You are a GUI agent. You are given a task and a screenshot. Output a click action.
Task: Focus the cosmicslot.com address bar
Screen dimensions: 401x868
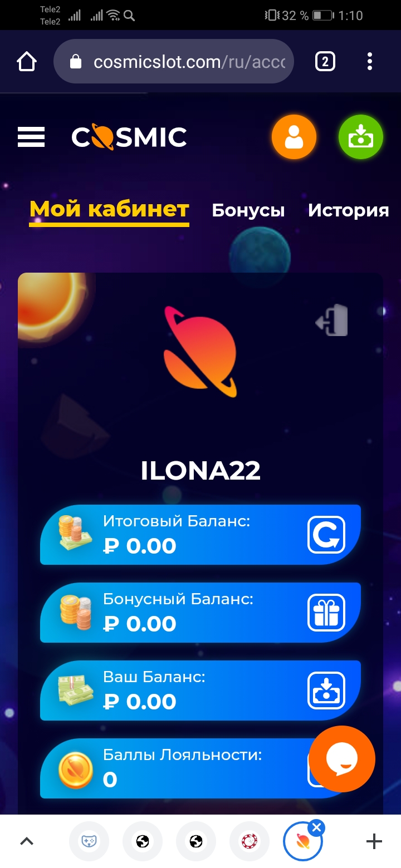tap(174, 62)
